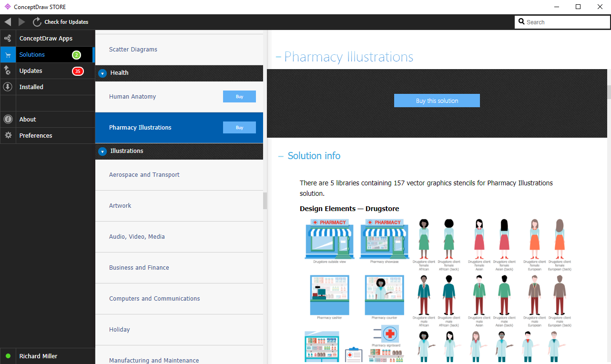Click the Drugstore client male Asian figure
Screen dimensions: 611x364
coord(479,295)
